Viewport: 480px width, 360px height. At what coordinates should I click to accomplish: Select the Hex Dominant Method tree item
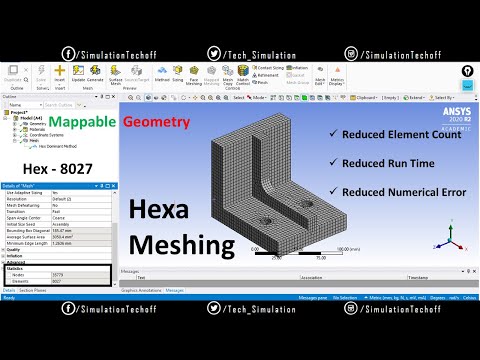click(58, 146)
